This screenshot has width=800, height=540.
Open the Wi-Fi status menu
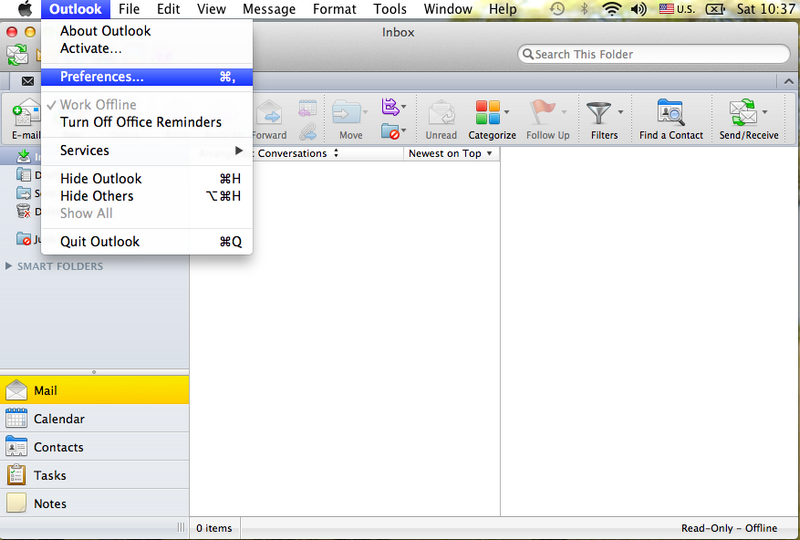point(611,9)
